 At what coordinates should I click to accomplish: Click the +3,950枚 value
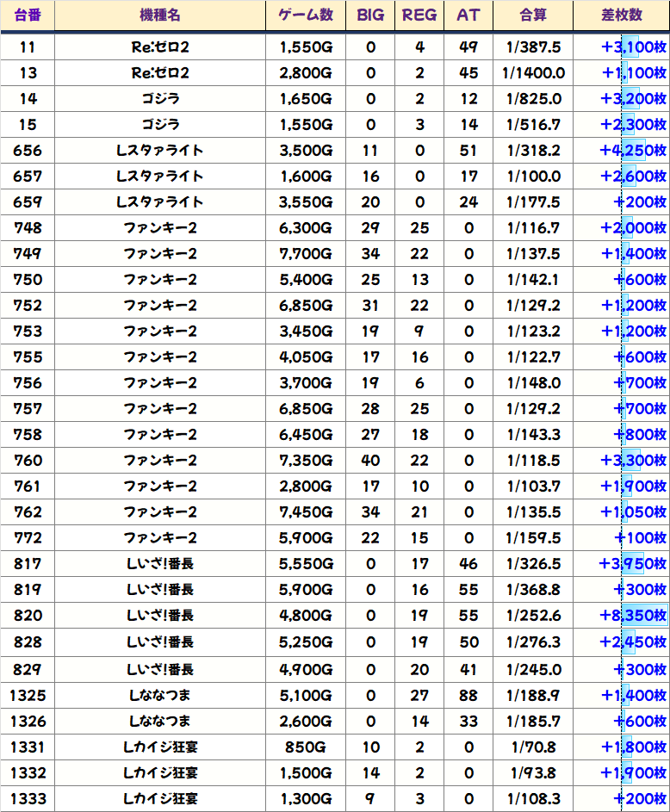coord(633,564)
